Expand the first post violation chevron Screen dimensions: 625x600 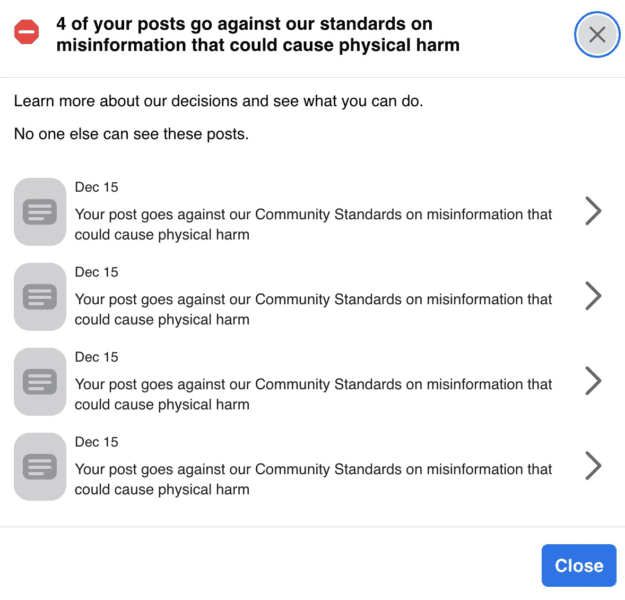593,211
